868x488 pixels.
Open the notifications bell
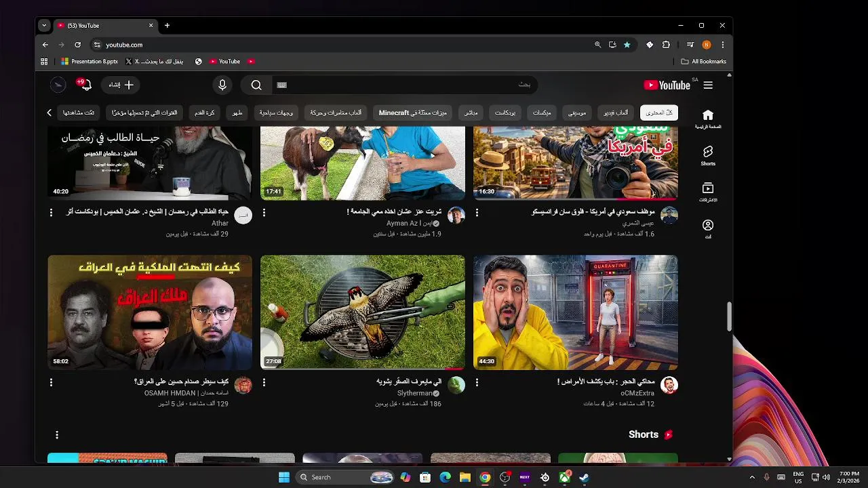pos(85,85)
